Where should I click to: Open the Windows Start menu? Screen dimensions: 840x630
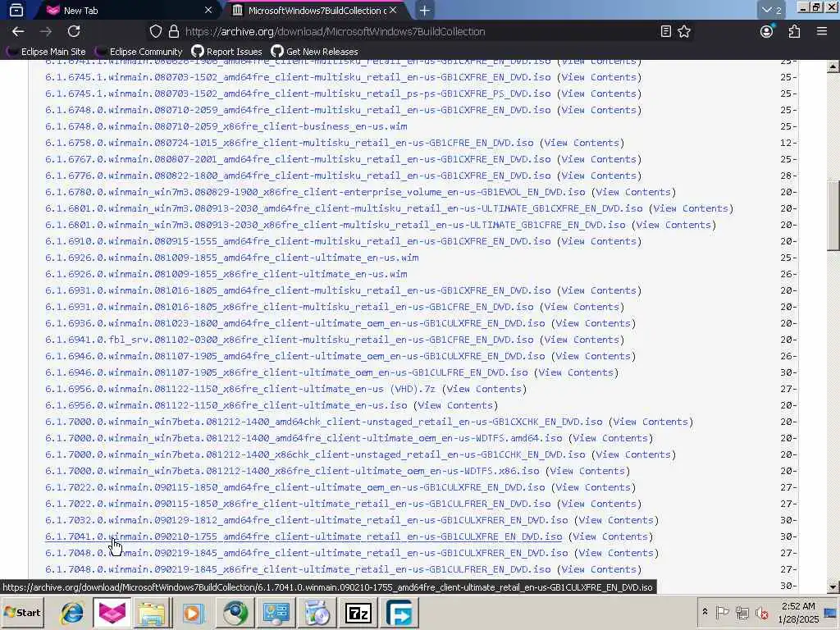coord(22,613)
